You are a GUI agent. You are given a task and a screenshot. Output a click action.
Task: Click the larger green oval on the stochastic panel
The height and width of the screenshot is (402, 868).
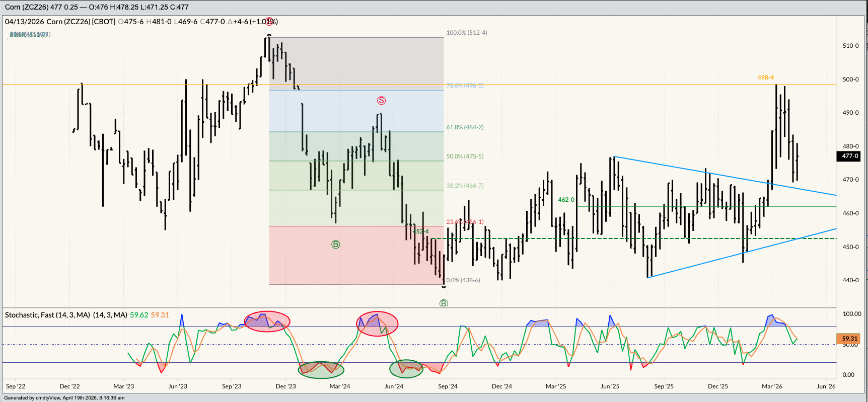click(321, 370)
